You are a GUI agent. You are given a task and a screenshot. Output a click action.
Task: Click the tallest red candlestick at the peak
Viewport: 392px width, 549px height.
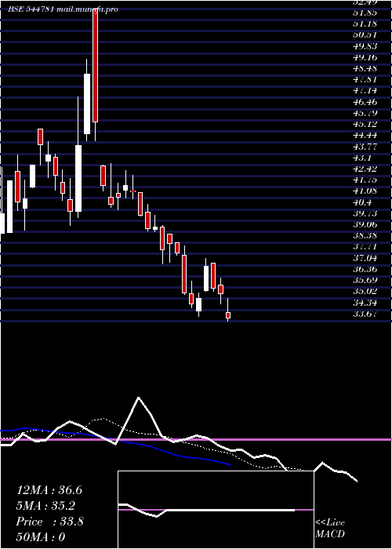pos(95,65)
